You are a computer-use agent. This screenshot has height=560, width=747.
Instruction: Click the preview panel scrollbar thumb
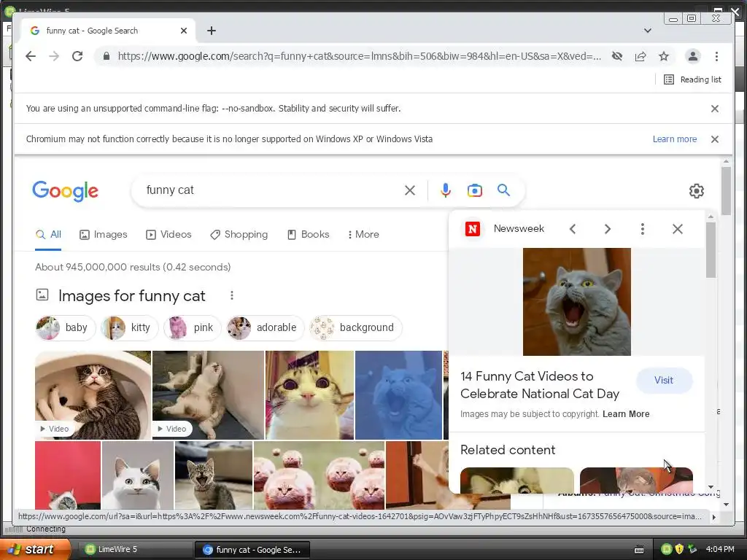711,250
